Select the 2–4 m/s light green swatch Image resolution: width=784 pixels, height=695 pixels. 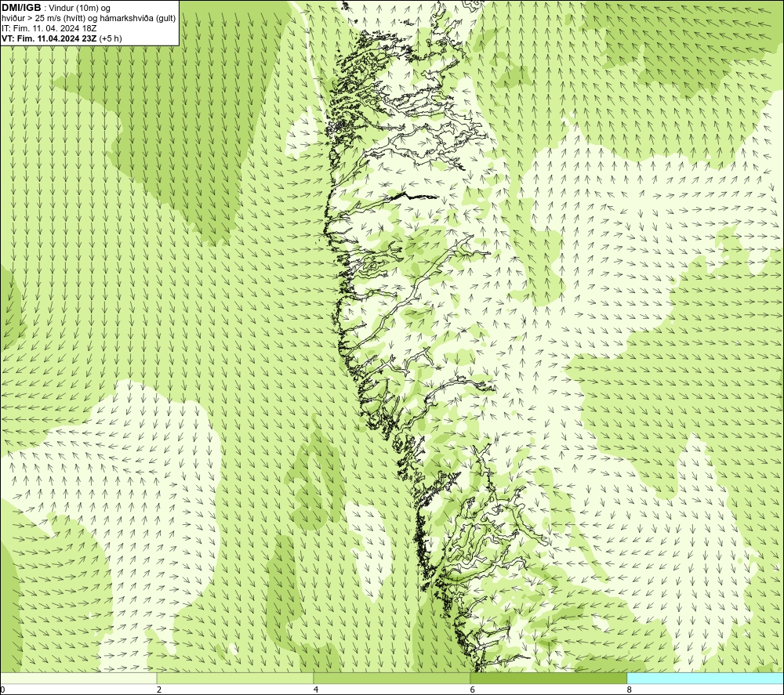235,678
